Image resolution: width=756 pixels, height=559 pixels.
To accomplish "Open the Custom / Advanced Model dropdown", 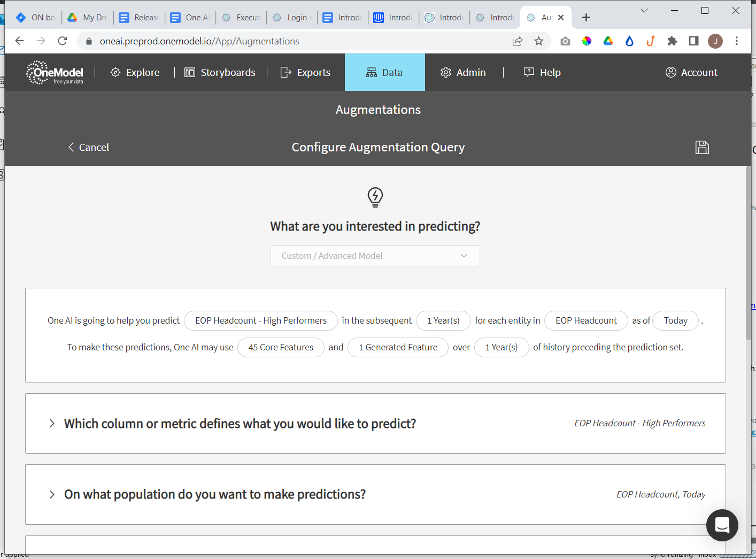I will tap(375, 256).
